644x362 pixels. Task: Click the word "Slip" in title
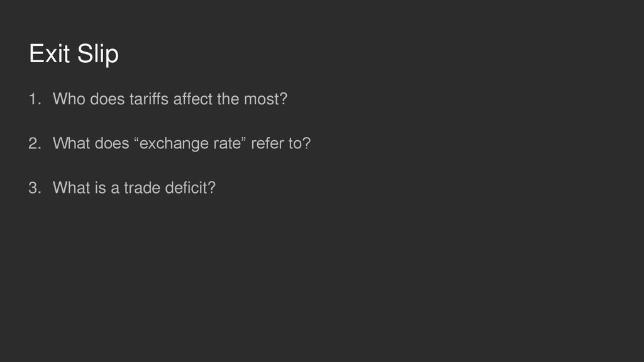coord(98,54)
